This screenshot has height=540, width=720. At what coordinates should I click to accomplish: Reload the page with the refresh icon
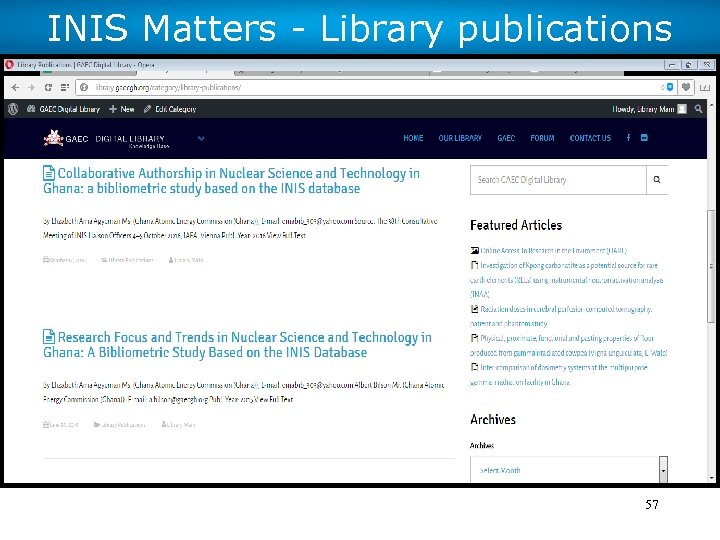(x=48, y=87)
